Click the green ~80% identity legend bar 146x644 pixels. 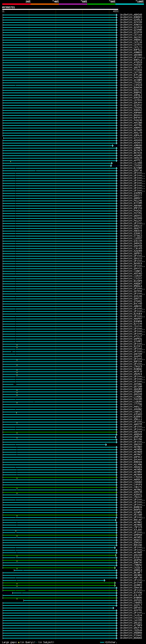(101, 4)
